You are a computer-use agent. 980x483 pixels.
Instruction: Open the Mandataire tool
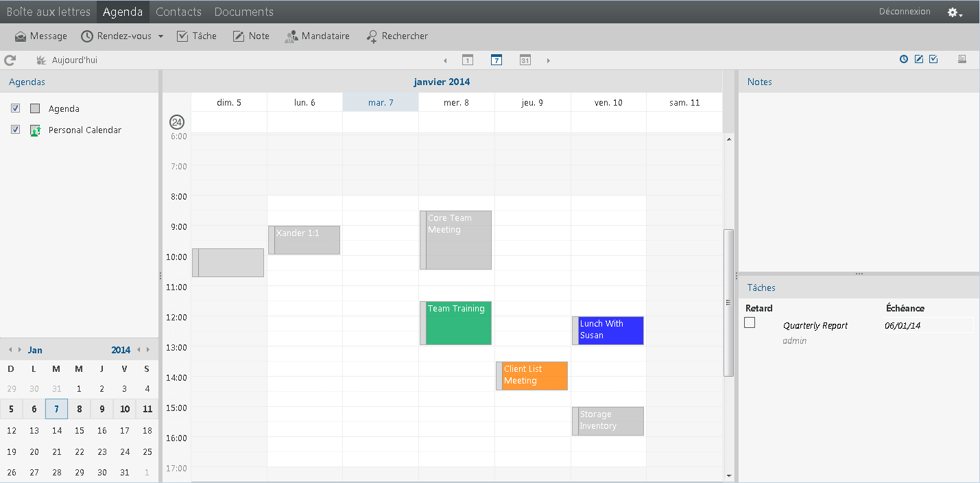click(x=318, y=36)
